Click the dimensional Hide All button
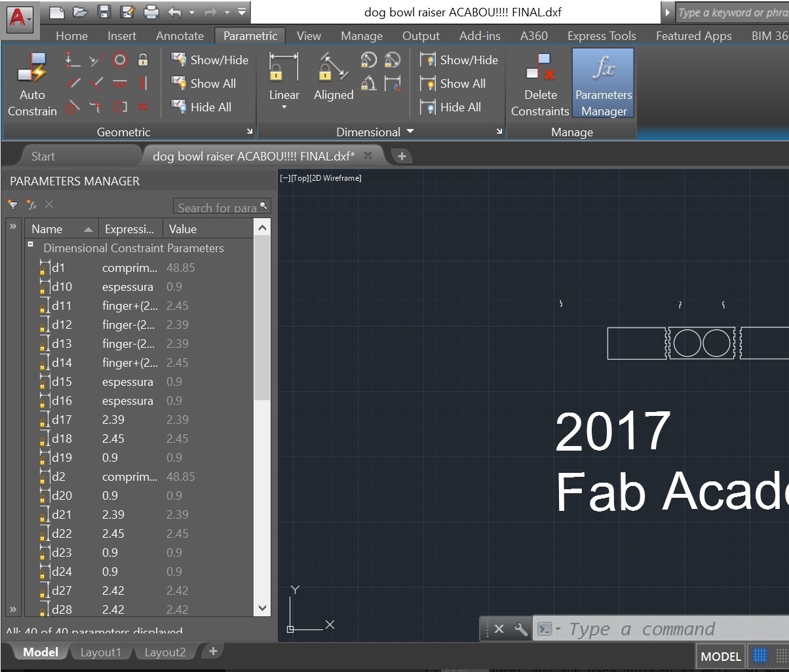Image resolution: width=789 pixels, height=672 pixels. click(x=451, y=107)
